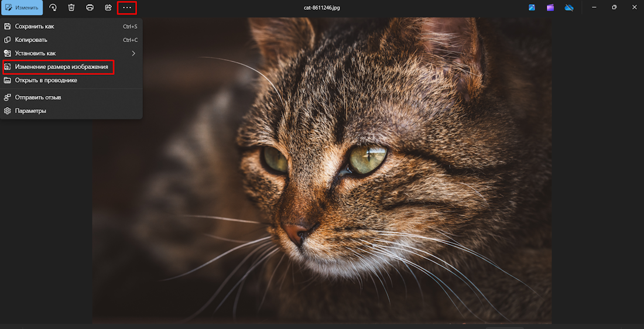Close the Photos window
The image size is (644, 329).
tap(634, 7)
